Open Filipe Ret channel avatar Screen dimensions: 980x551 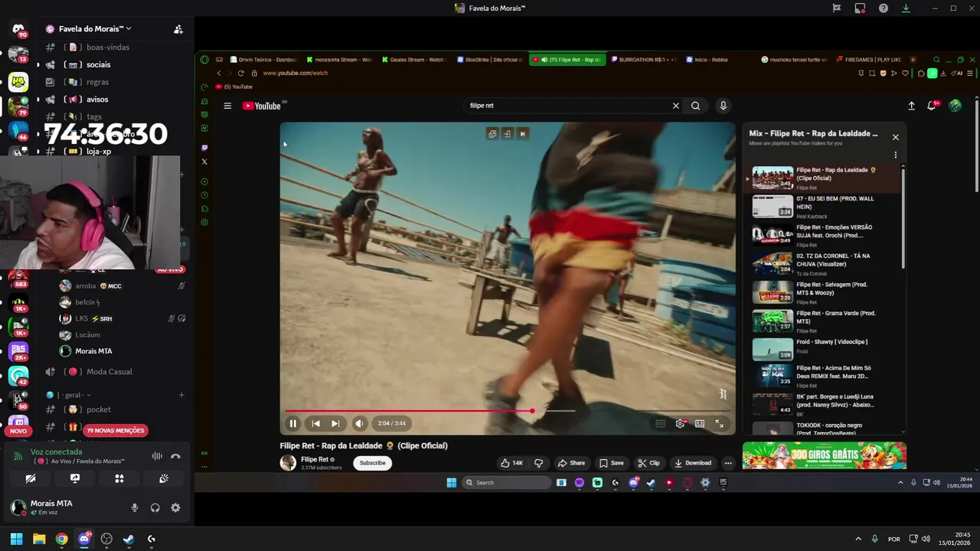288,463
